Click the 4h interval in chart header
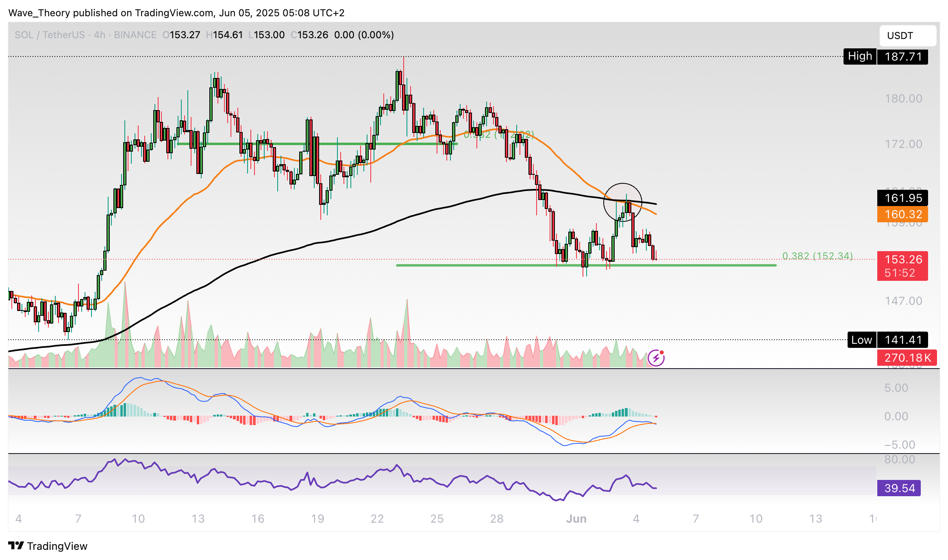 99,35
